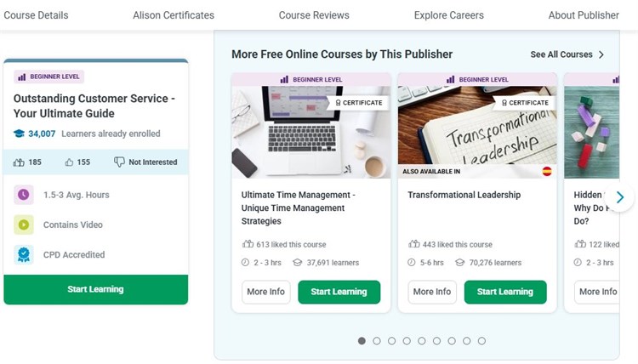Click the graduation cap enrolled learners icon
Viewport: 638px width, 364px height.
coord(19,134)
